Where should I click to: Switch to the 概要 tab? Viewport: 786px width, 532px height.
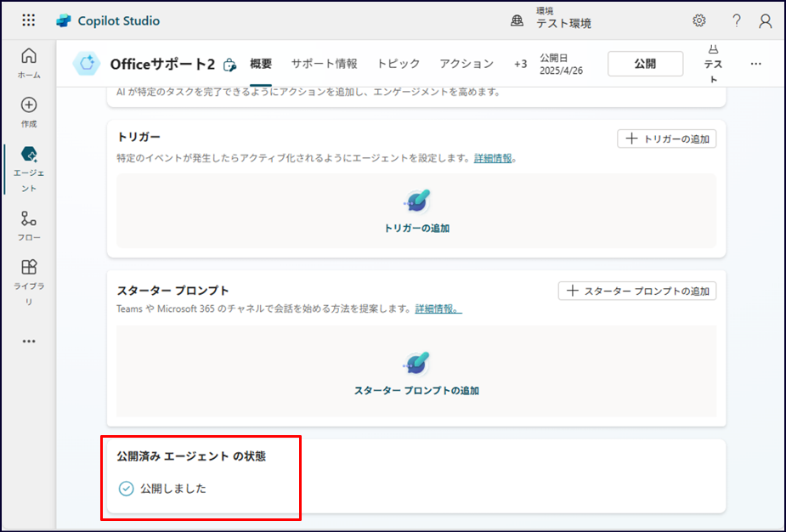click(261, 64)
